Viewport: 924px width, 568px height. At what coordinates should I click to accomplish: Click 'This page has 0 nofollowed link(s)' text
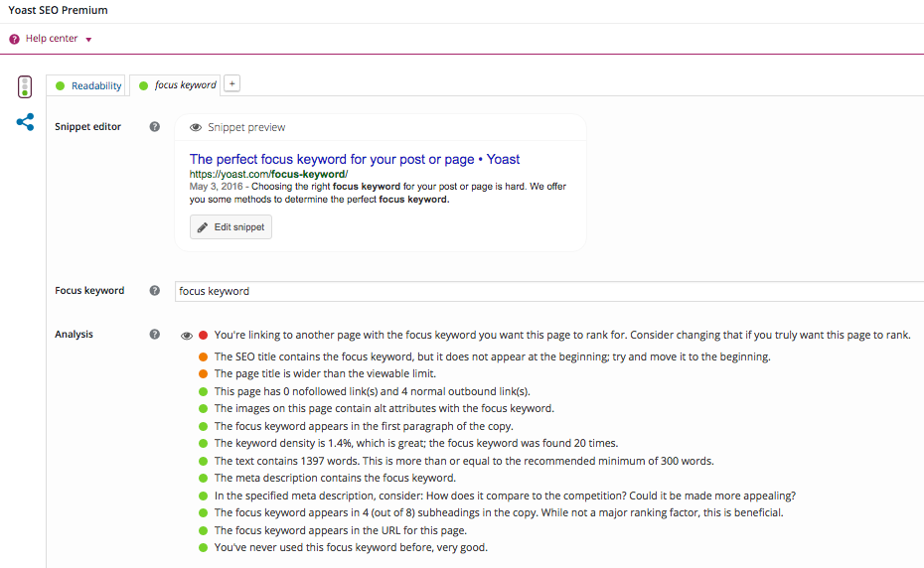tap(373, 391)
